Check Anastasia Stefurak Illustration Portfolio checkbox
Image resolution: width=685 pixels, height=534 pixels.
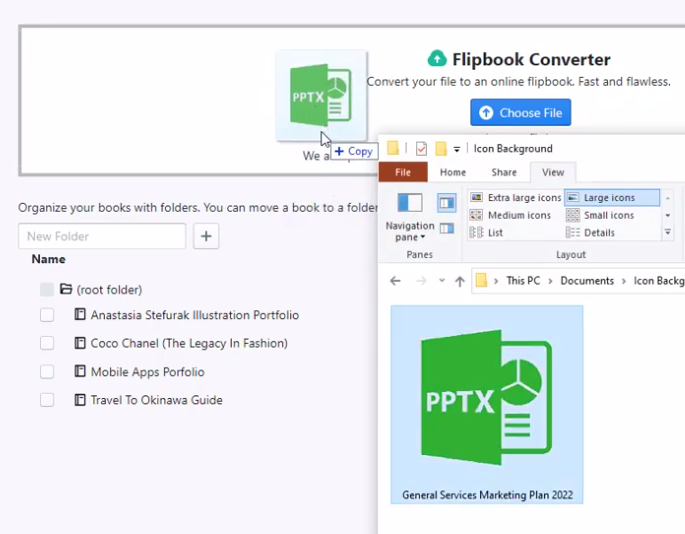[47, 315]
